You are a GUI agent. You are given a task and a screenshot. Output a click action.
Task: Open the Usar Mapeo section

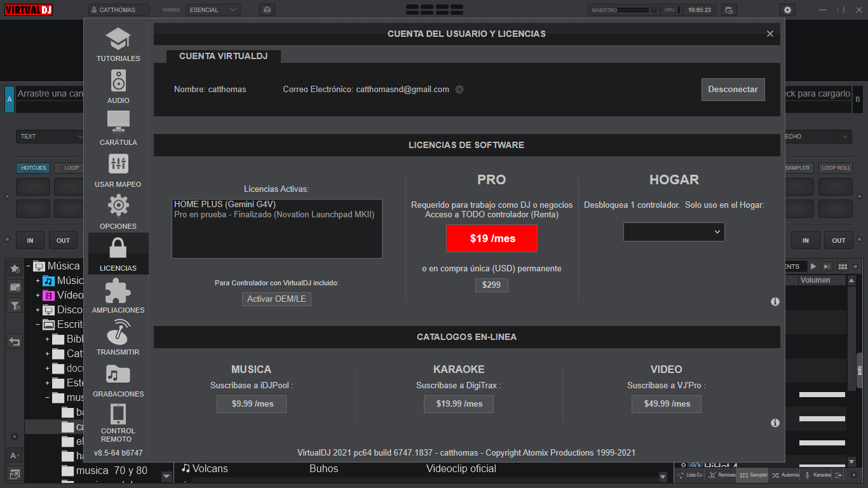[x=118, y=170]
